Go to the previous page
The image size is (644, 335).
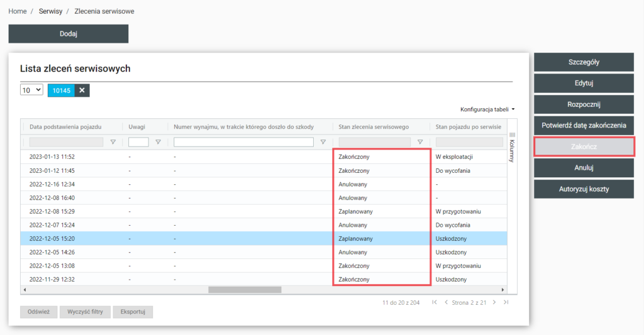coord(447,302)
